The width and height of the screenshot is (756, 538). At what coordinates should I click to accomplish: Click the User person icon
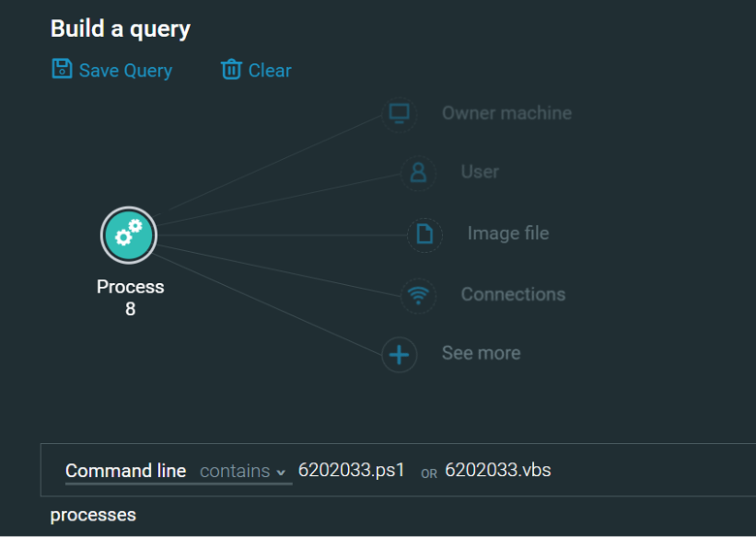click(x=418, y=173)
